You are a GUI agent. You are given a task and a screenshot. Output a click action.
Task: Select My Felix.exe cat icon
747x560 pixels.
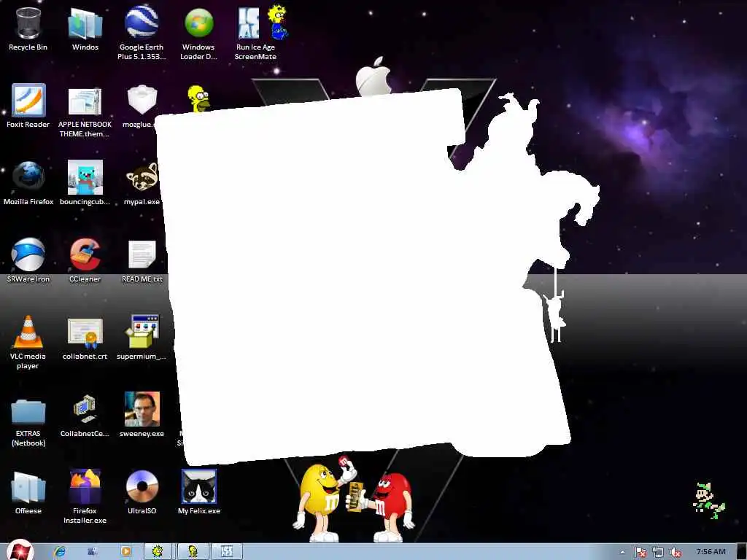[x=198, y=492]
